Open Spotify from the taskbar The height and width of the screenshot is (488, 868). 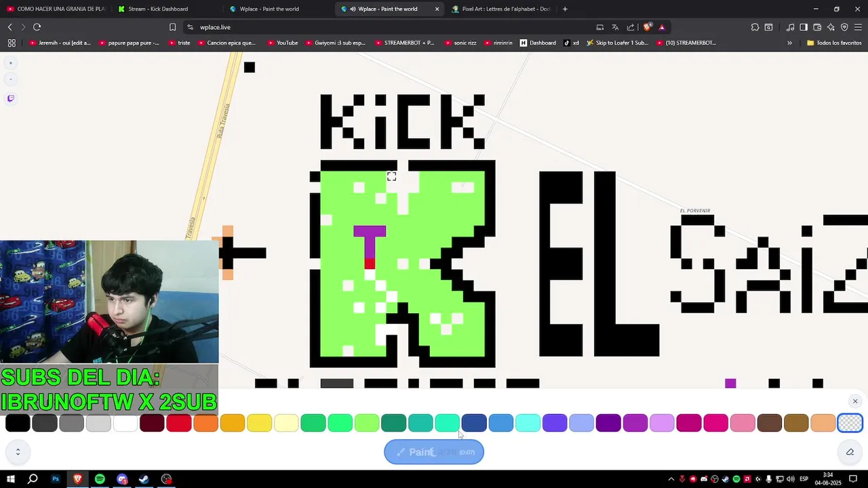100,479
